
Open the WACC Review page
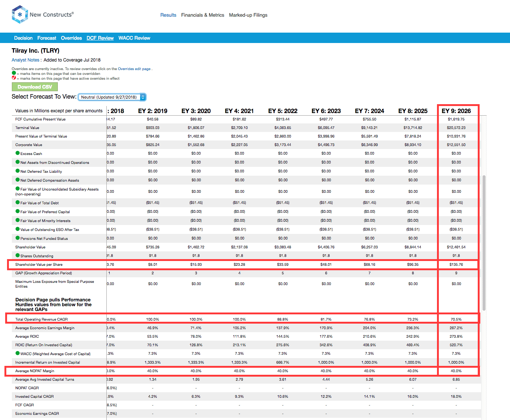134,38
